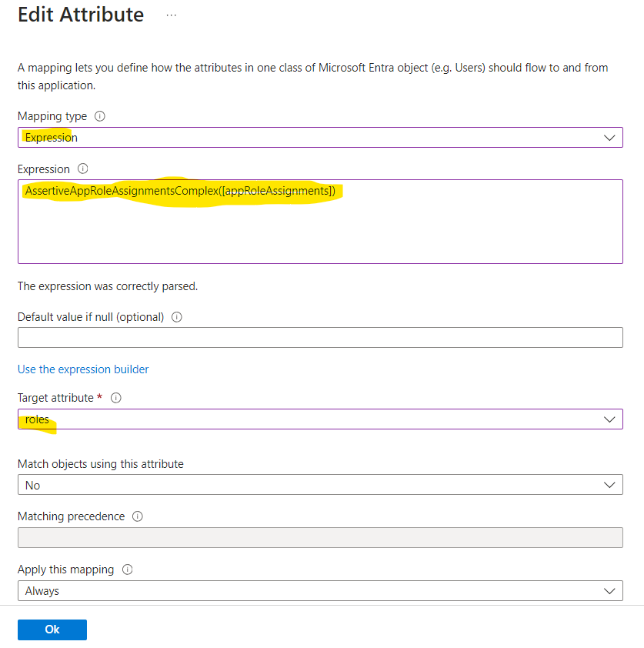Image resolution: width=644 pixels, height=648 pixels.
Task: Open the Apply this mapping Always dropdown
Action: coord(320,590)
